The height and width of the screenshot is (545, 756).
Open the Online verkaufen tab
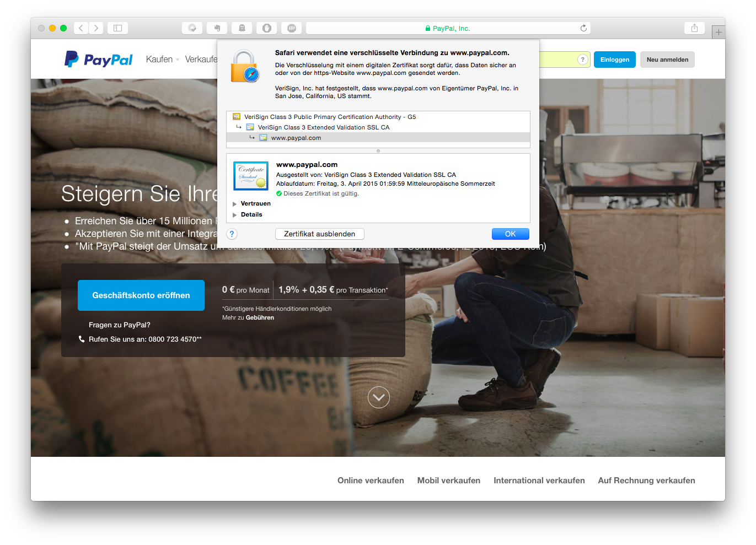click(x=371, y=481)
